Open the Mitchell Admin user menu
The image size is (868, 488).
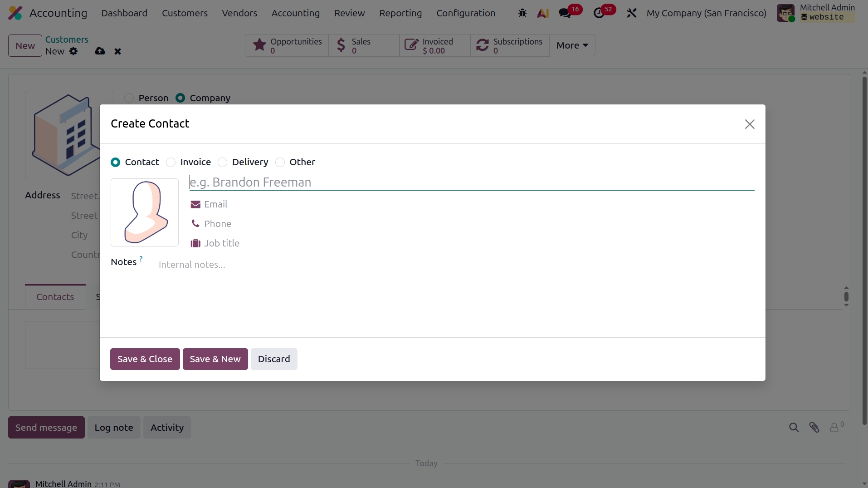pos(816,13)
